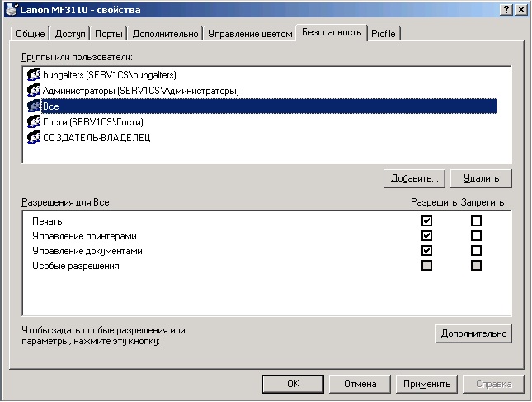Open the Порты tab

click(x=109, y=34)
